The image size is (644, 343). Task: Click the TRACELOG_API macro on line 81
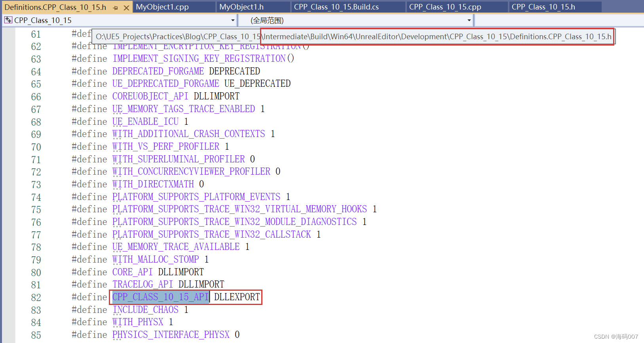(142, 284)
